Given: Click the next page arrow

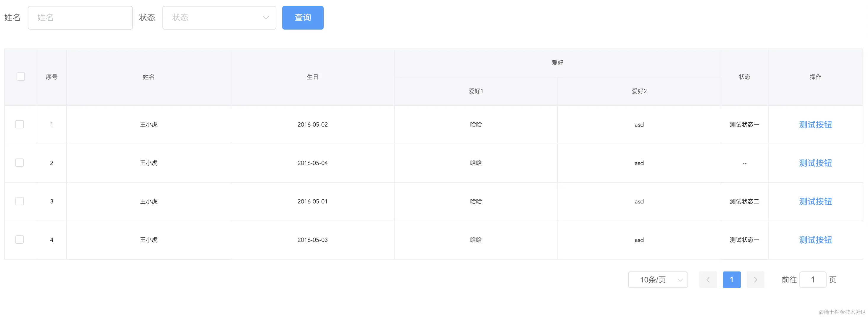Looking at the screenshot, I should coord(756,280).
